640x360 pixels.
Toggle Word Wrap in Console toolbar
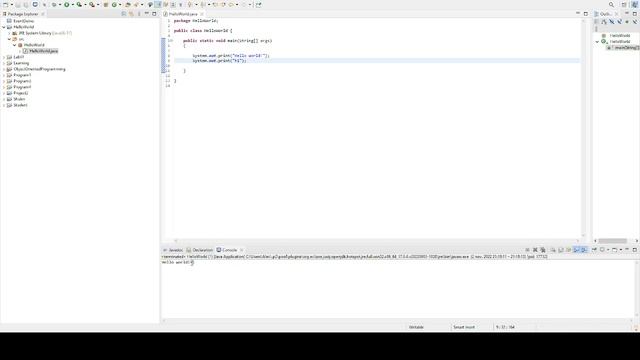point(568,250)
